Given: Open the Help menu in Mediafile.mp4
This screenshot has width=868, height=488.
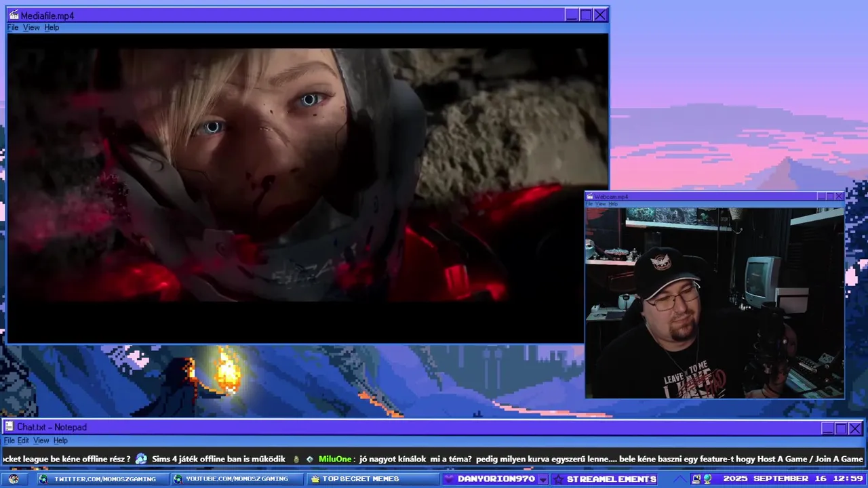Looking at the screenshot, I should point(52,28).
